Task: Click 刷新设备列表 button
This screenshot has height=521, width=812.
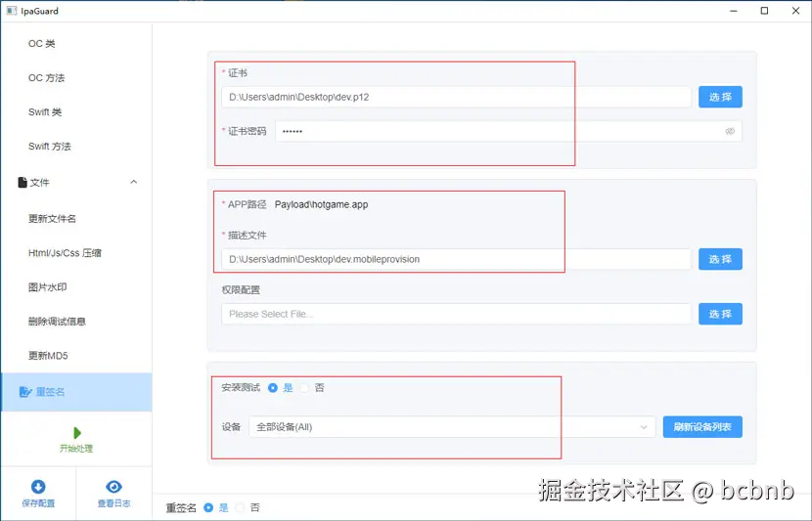Action: (x=702, y=427)
